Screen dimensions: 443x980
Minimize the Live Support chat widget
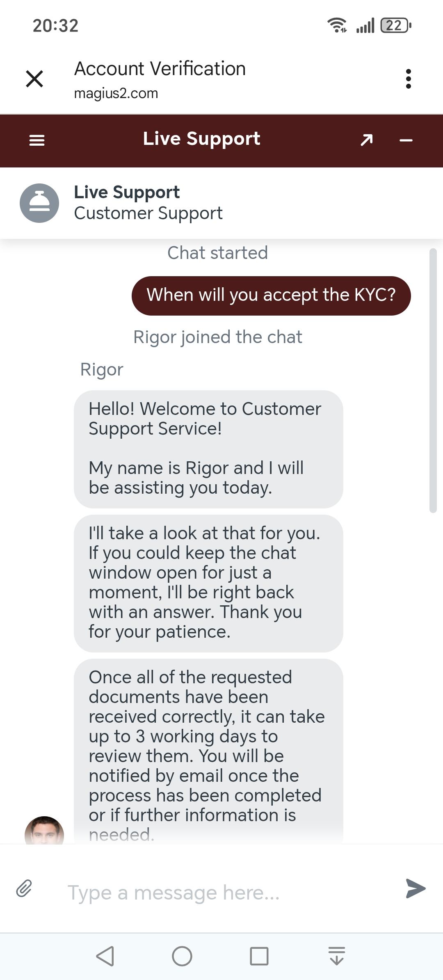[x=406, y=140]
